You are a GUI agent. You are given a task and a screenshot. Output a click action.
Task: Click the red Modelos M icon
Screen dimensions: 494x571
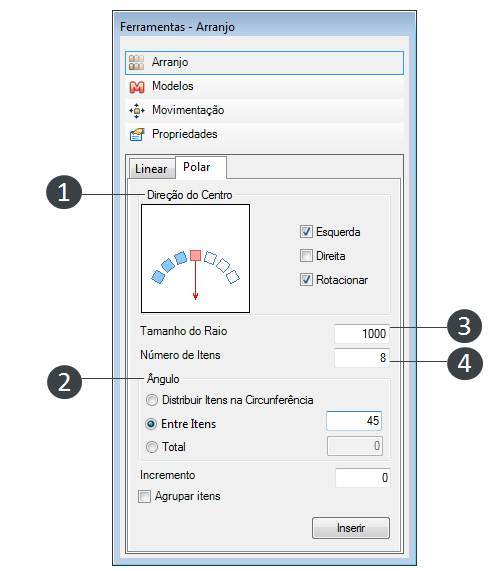click(x=137, y=87)
